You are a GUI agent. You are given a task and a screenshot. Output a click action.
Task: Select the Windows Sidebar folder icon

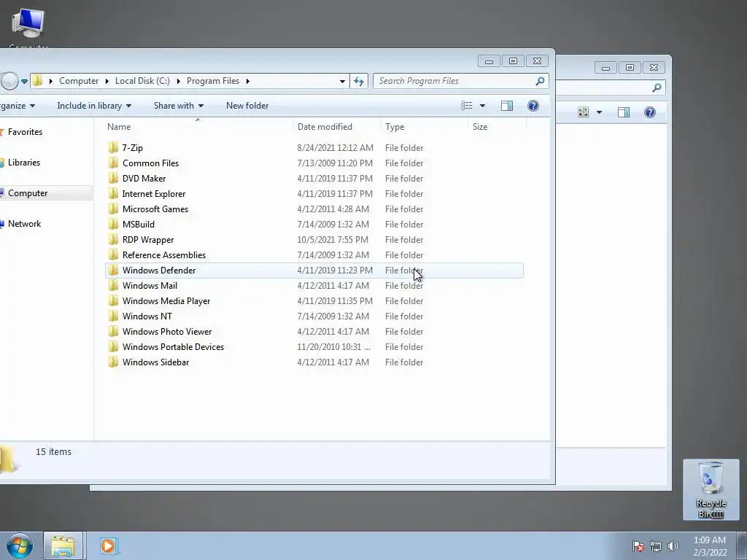point(113,362)
